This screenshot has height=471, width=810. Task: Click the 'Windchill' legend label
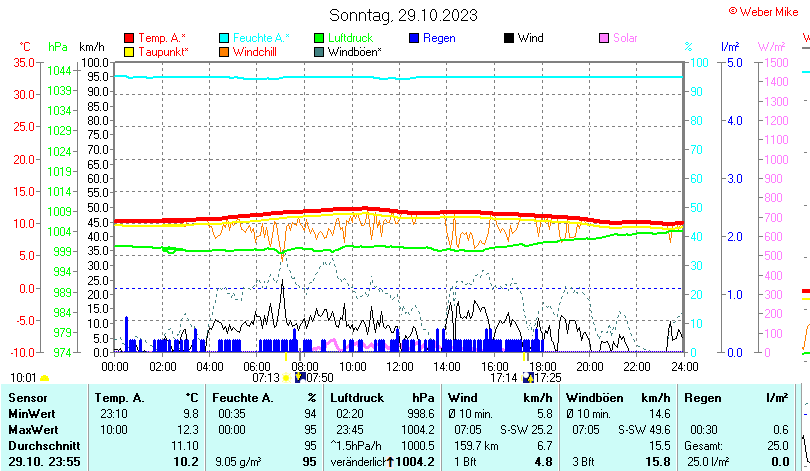(255, 52)
